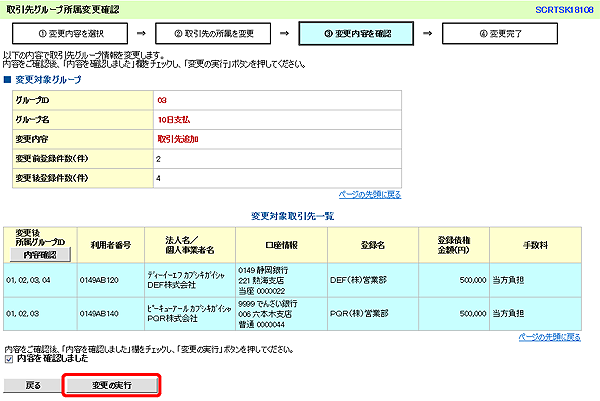Click the 登録名 column header
This screenshot has width=600, height=401.
coord(373,245)
